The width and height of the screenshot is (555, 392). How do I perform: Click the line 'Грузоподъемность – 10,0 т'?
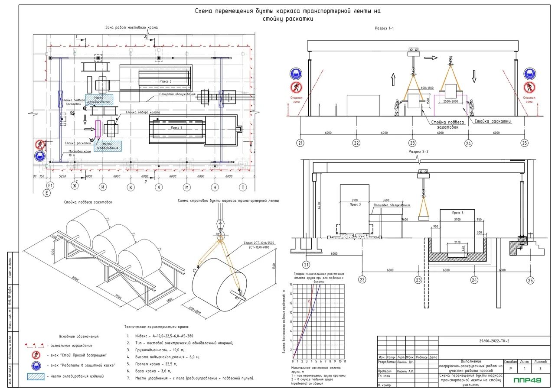(x=161, y=350)
